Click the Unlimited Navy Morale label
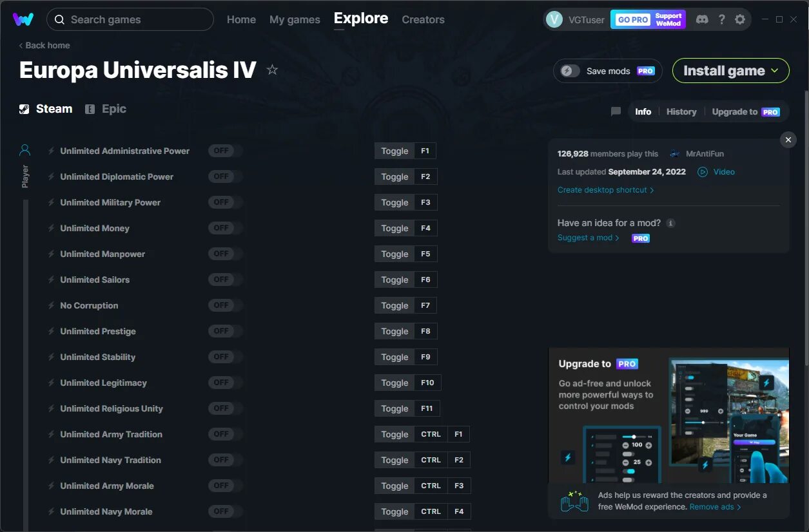This screenshot has height=532, width=809. click(x=106, y=511)
